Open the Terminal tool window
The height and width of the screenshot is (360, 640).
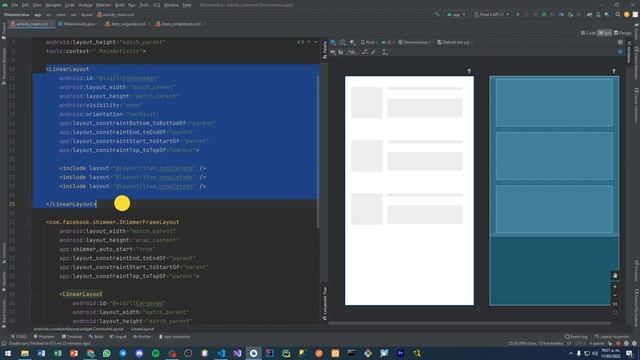click(x=72, y=337)
